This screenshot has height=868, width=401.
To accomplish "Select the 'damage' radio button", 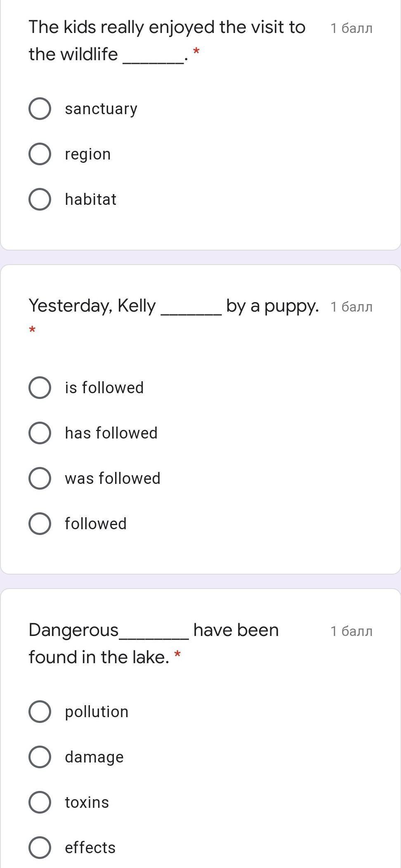I will [x=40, y=757].
